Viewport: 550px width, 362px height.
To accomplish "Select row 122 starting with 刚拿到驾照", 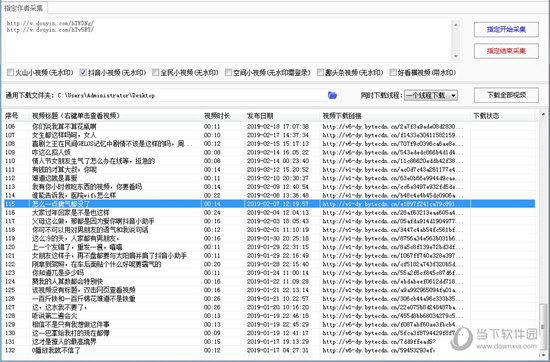I will coord(269,264).
